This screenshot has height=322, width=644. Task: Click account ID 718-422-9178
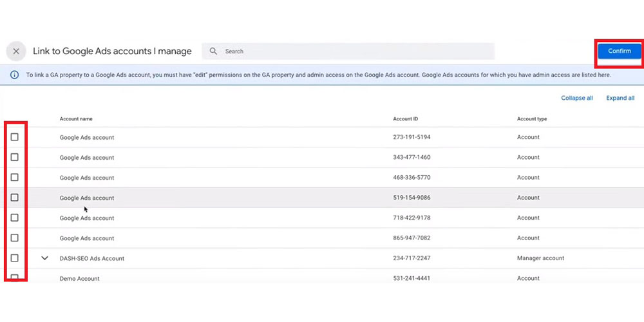pyautogui.click(x=412, y=218)
